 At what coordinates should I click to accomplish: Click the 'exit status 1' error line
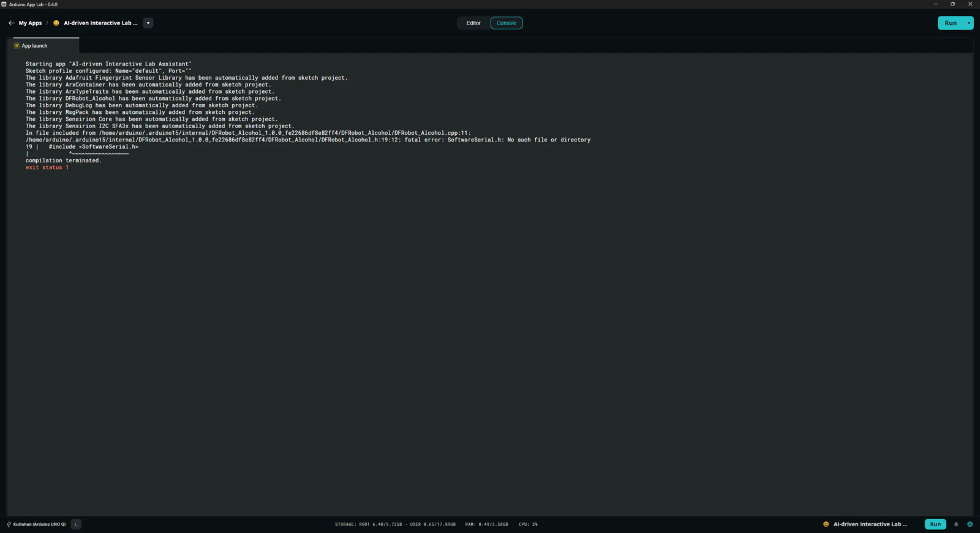pyautogui.click(x=47, y=167)
